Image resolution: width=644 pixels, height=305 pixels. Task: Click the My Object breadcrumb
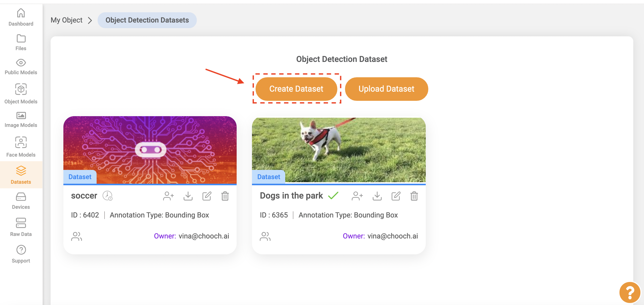pyautogui.click(x=66, y=20)
